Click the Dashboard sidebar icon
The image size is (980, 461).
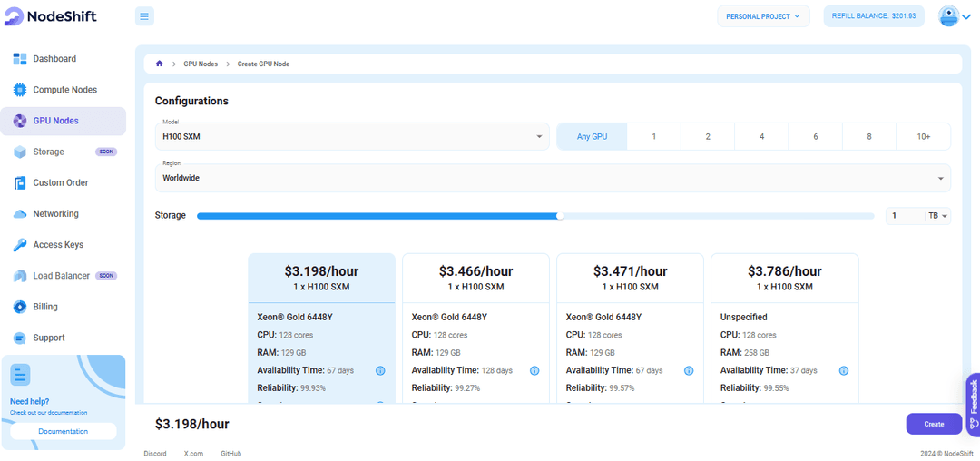point(19,59)
